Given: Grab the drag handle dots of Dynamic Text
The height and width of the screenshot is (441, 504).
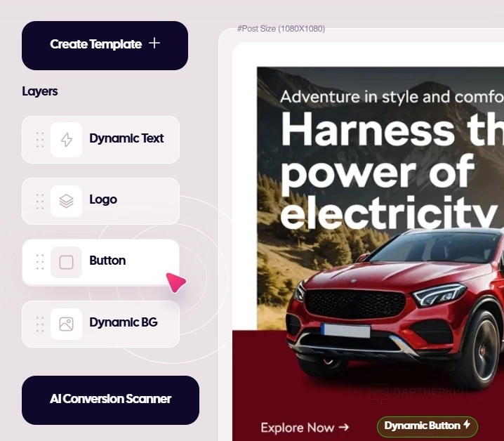Looking at the screenshot, I should (x=40, y=140).
